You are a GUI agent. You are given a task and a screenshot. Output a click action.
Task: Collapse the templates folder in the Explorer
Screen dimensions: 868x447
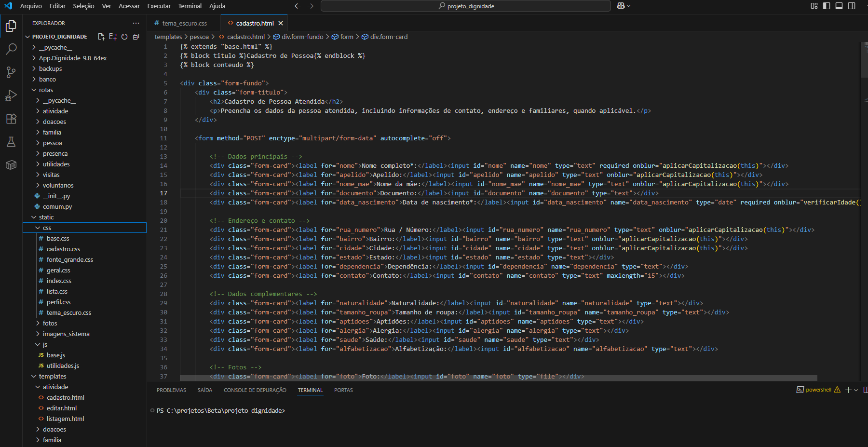coord(34,376)
